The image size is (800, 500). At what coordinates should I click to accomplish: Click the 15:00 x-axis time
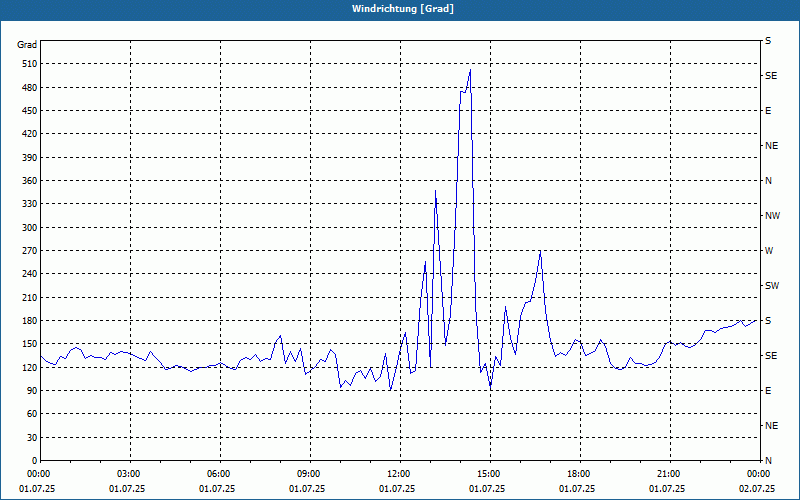[x=487, y=474]
